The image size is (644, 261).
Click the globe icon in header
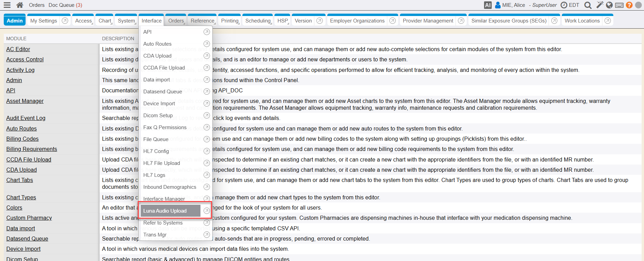pos(609,5)
